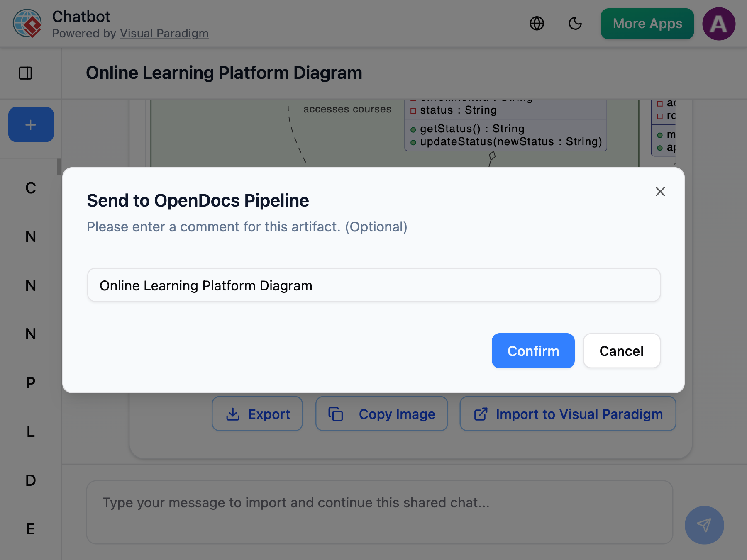Click Import to Visual Paradigm
This screenshot has width=747, height=560.
(x=568, y=414)
